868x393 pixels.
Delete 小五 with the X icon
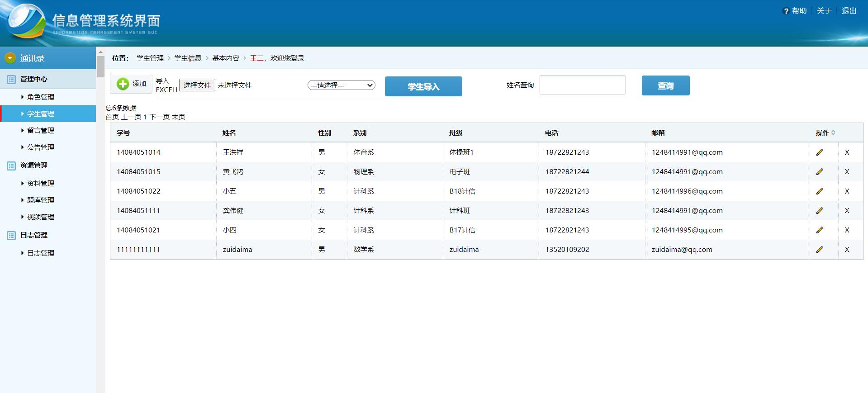click(x=847, y=191)
